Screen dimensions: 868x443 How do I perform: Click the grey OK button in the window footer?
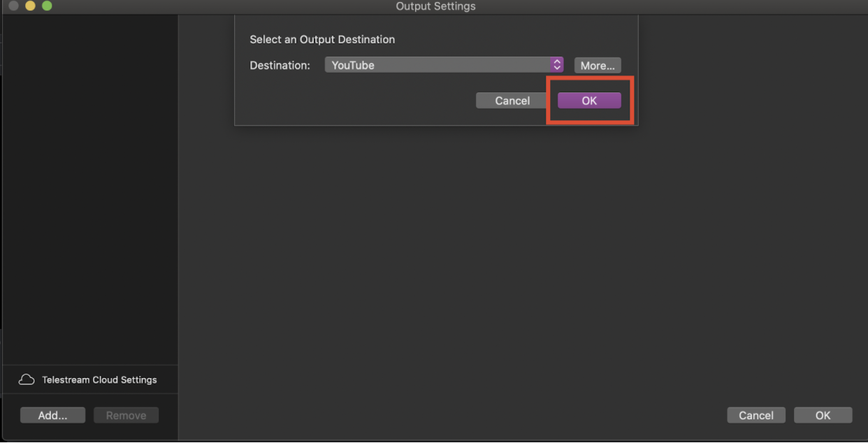(823, 415)
